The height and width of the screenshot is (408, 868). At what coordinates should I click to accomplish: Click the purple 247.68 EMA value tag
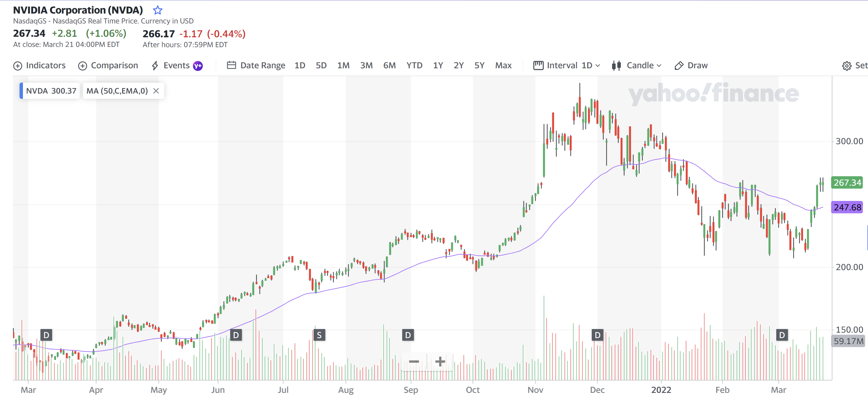847,207
